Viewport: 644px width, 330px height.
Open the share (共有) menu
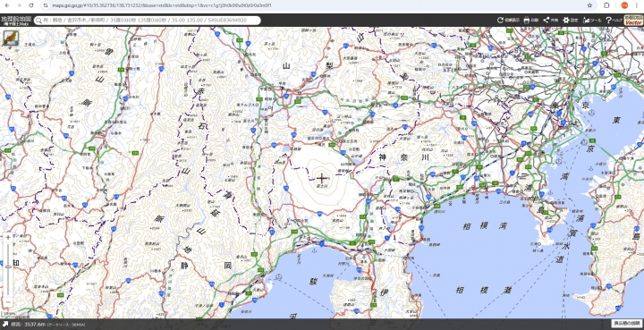(551, 20)
